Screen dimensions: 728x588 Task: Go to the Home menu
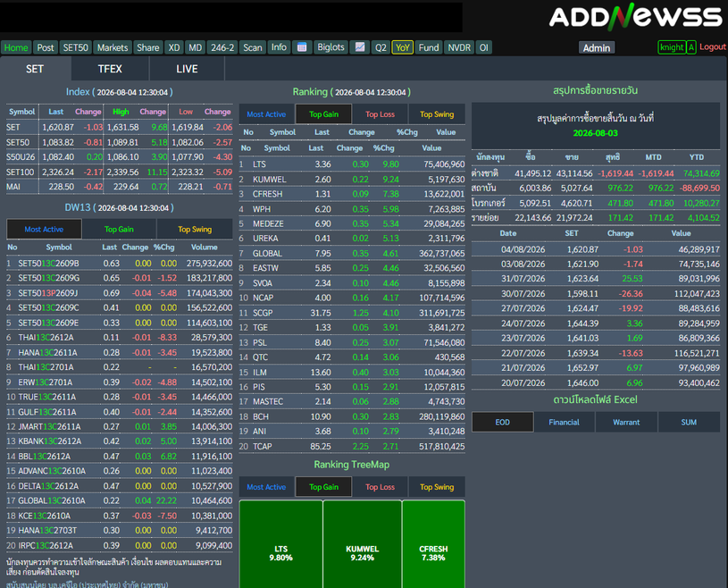[x=16, y=47]
